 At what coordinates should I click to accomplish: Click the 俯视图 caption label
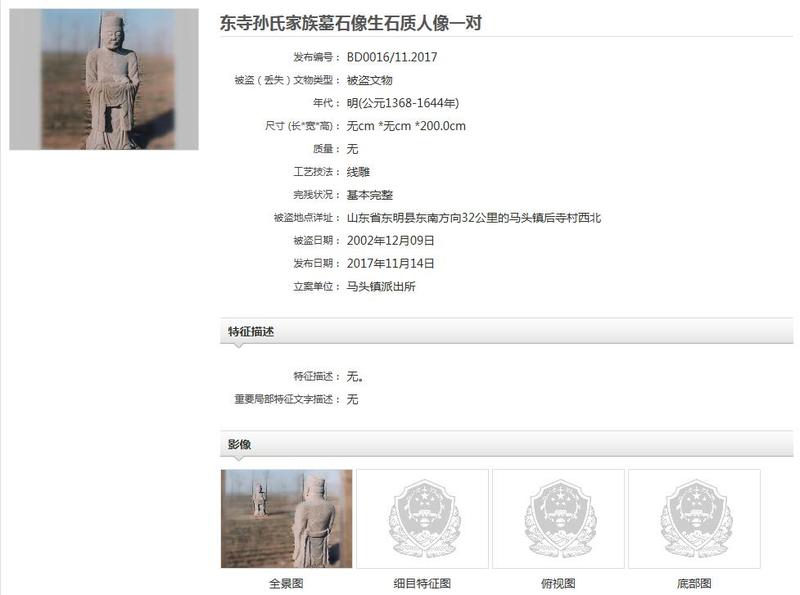pos(558,583)
